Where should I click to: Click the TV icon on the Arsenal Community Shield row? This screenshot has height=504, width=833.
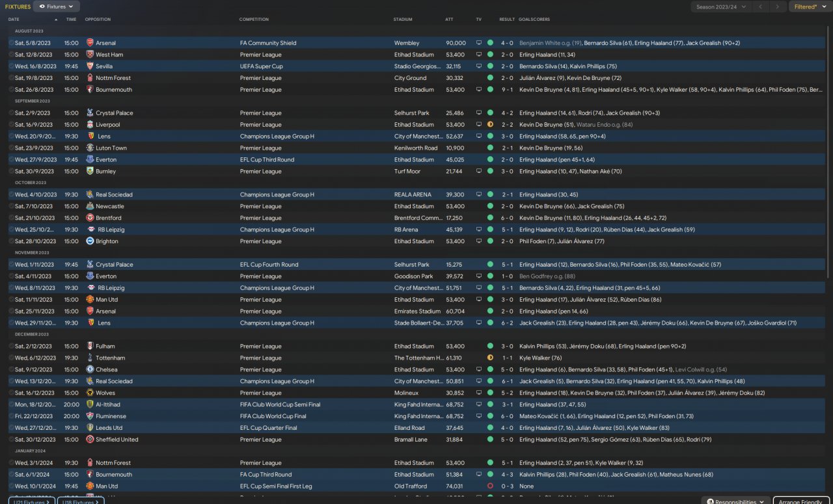pos(479,43)
